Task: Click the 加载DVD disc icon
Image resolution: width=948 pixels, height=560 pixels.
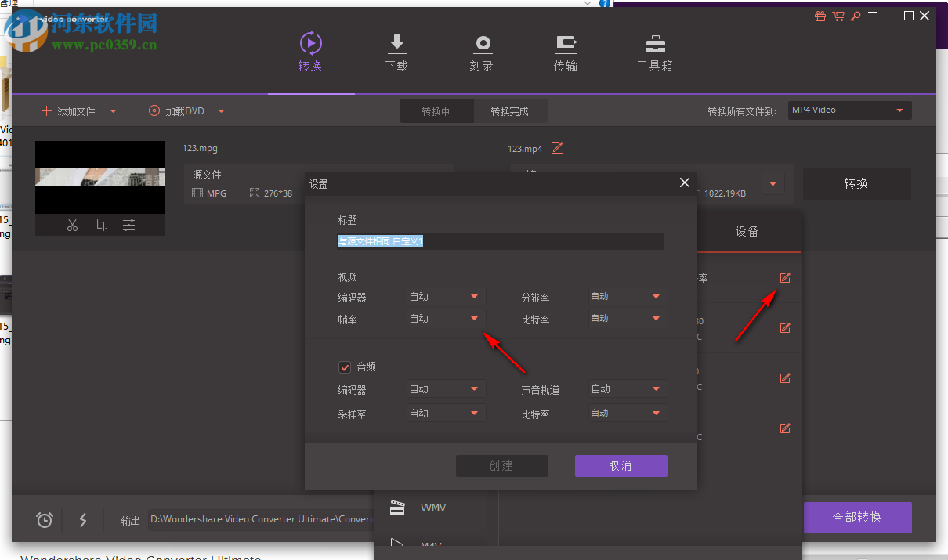Action: coord(154,111)
